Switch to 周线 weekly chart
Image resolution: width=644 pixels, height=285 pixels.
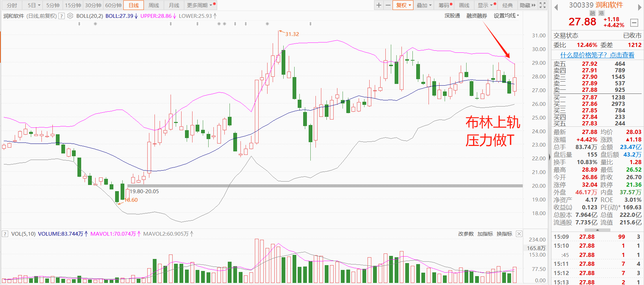pos(154,5)
